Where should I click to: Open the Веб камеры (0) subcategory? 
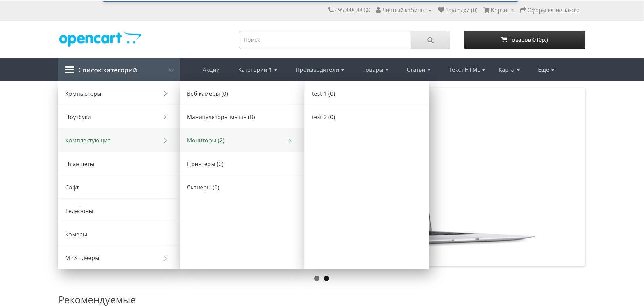click(242, 94)
